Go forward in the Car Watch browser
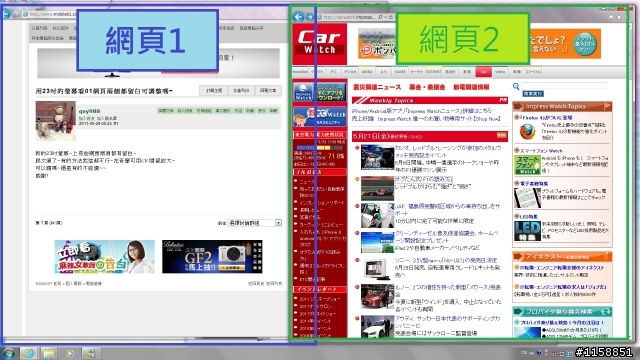 coord(310,17)
